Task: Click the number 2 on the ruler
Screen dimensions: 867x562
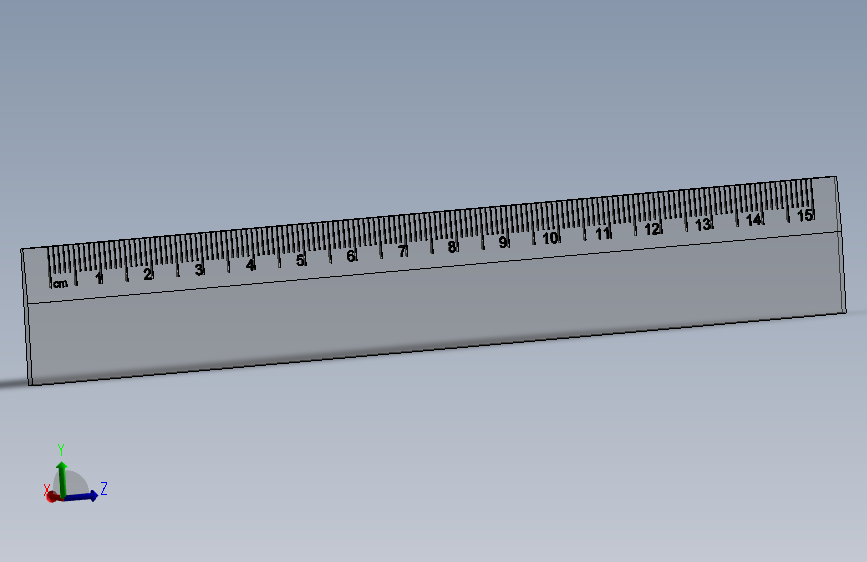Action: coord(148,274)
